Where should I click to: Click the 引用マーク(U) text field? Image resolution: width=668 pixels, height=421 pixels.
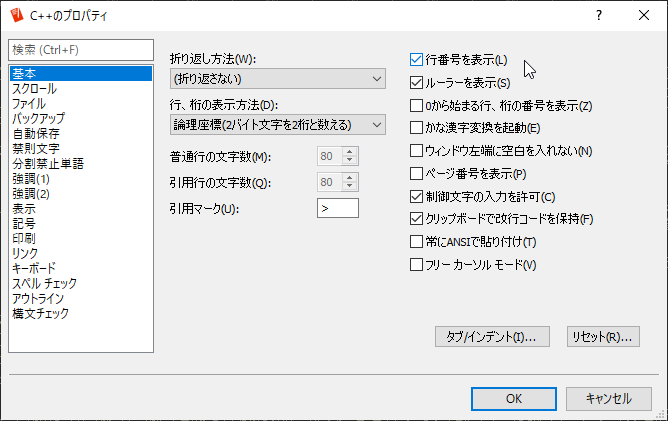pos(338,208)
